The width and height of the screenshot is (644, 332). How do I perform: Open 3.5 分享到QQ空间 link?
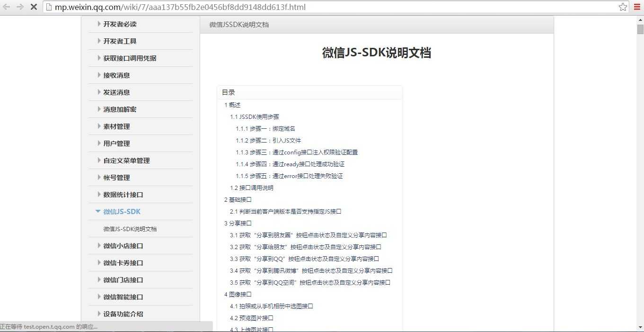pyautogui.click(x=310, y=283)
